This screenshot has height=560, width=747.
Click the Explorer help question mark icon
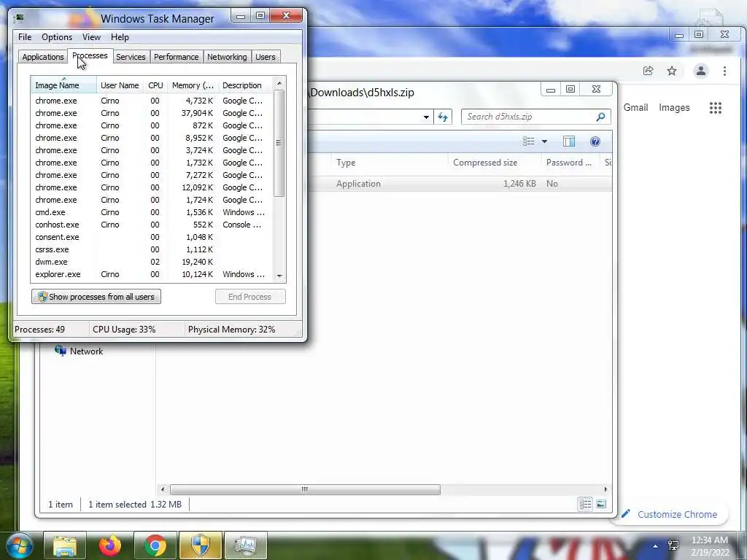coord(595,141)
